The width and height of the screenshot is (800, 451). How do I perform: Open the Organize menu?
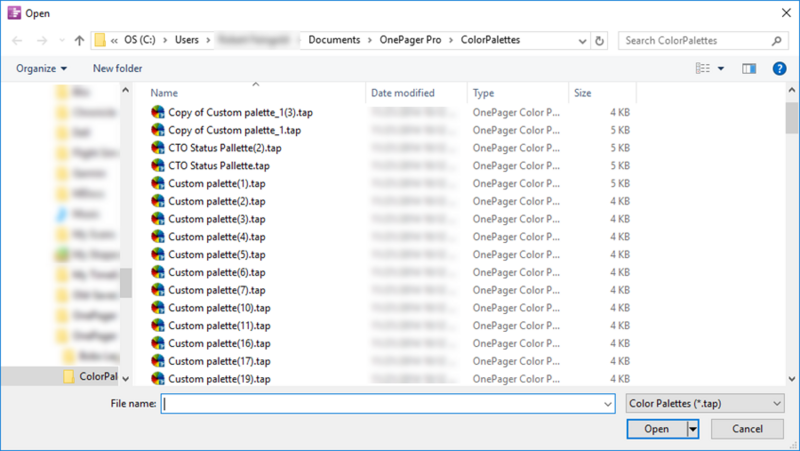(41, 68)
